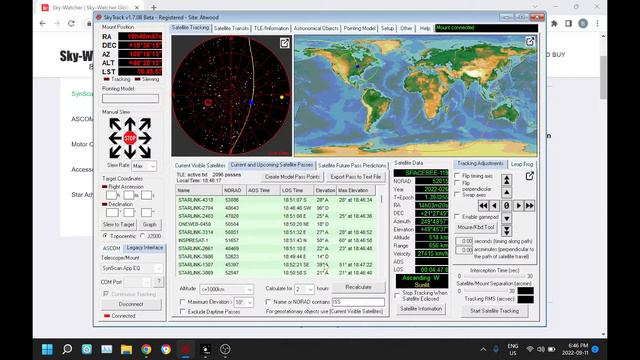Toggle Enable gamepad checkbox

click(x=457, y=216)
